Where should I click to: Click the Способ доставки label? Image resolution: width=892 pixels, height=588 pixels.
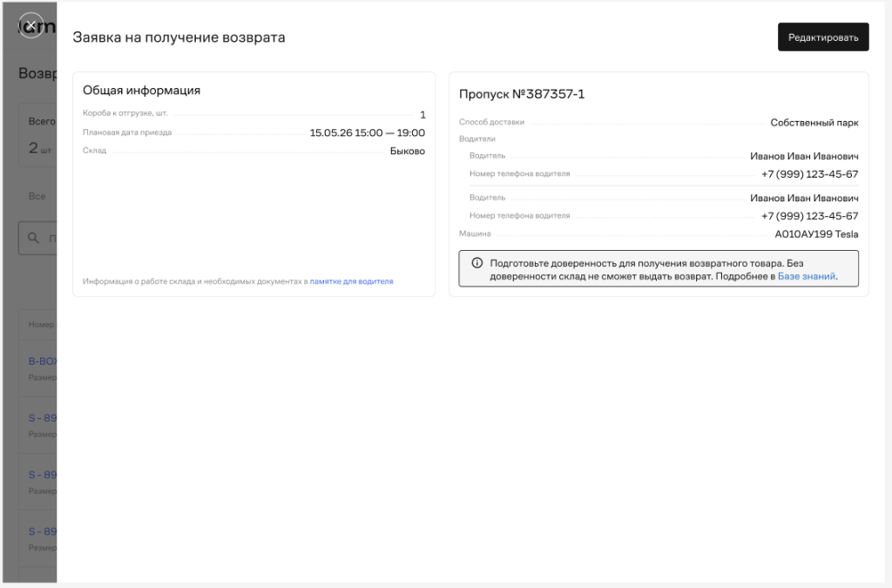[491, 122]
